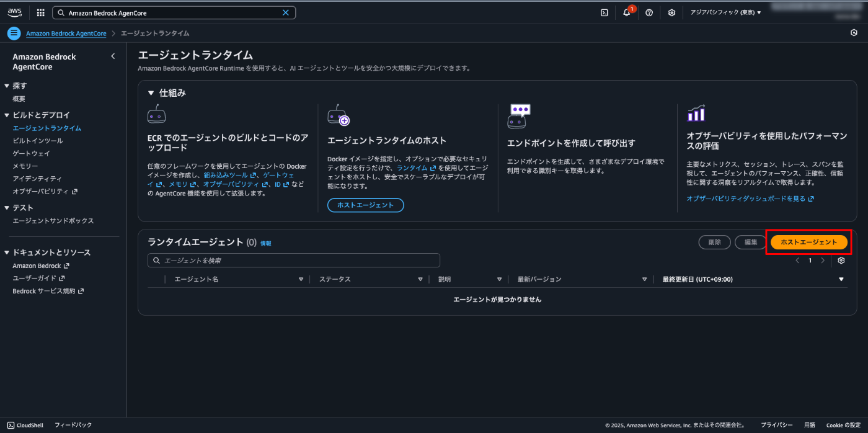Click the CloudShell icon in the footer
The height and width of the screenshot is (433, 868).
[11, 425]
